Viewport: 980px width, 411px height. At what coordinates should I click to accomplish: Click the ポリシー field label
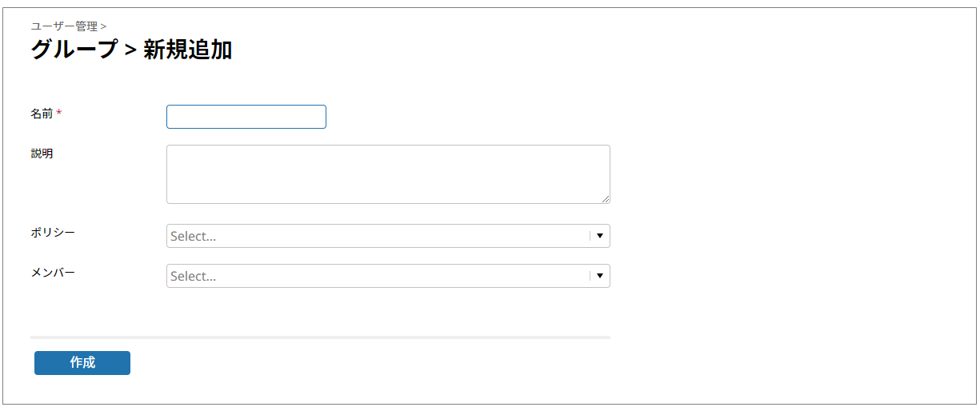[53, 233]
